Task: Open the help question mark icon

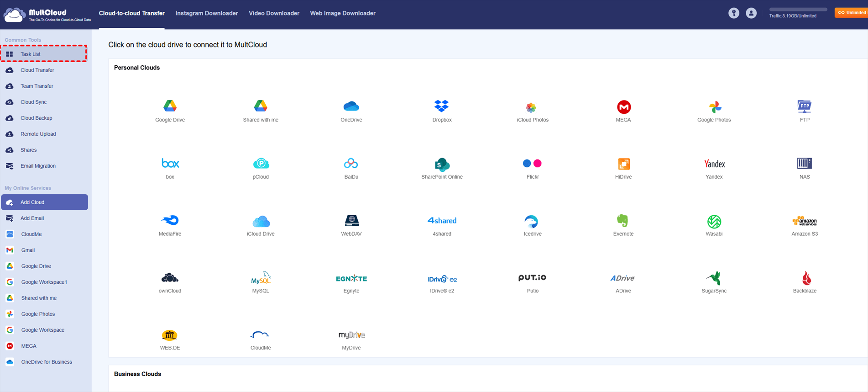Action: 733,13
